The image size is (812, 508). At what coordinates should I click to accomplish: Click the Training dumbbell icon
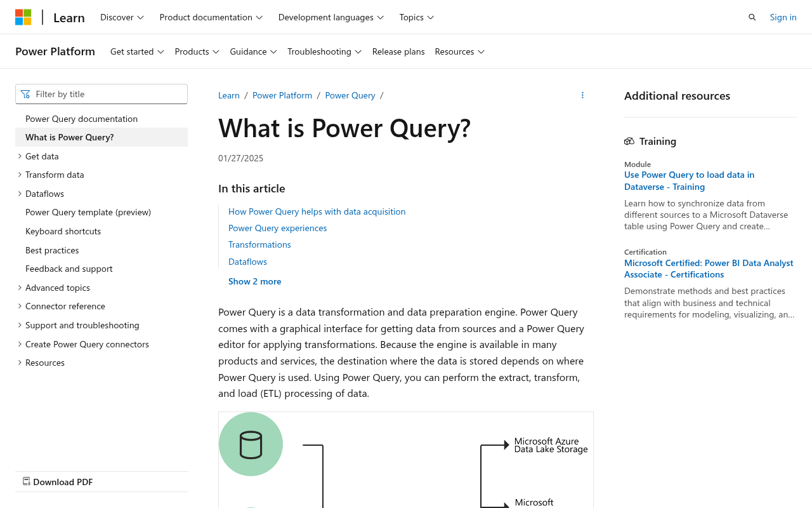(629, 140)
